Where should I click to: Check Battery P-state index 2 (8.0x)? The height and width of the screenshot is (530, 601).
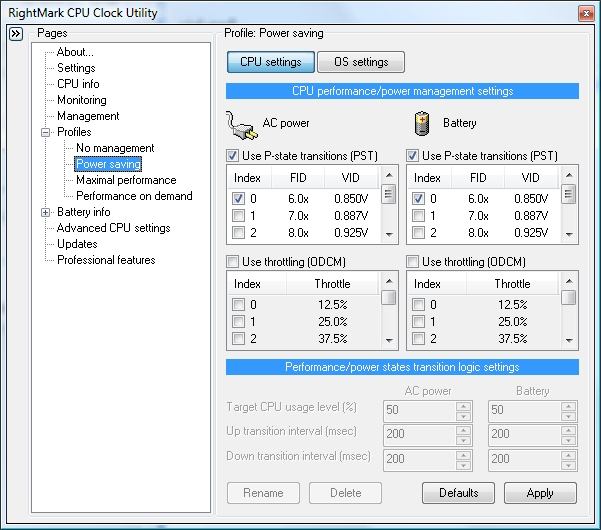(418, 232)
